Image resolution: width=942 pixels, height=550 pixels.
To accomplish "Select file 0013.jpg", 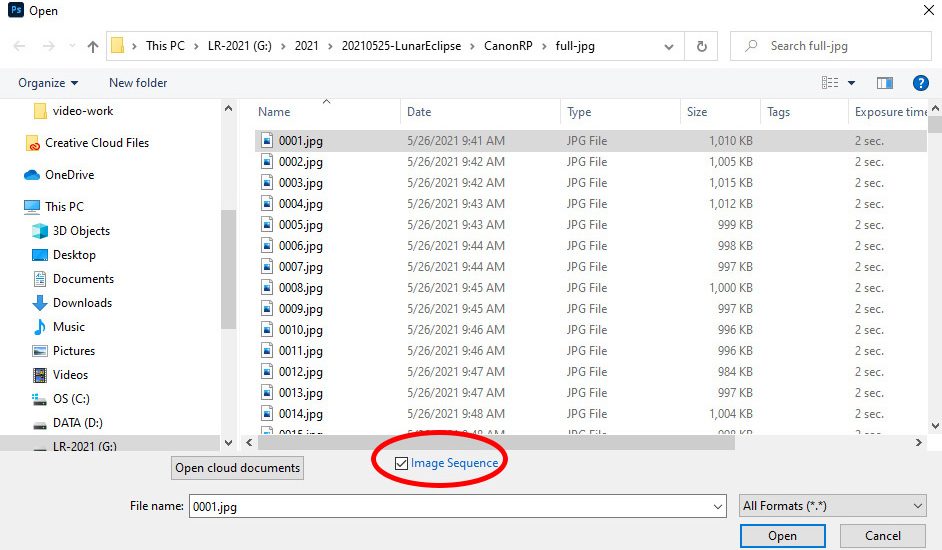I will coord(590,393).
